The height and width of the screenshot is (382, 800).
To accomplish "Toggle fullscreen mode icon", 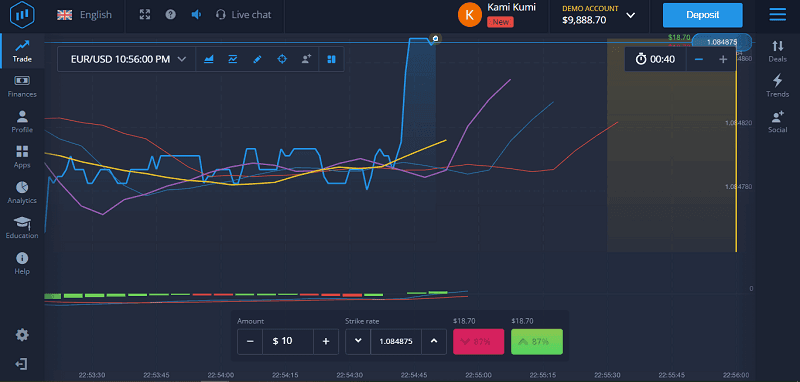I will (x=145, y=15).
